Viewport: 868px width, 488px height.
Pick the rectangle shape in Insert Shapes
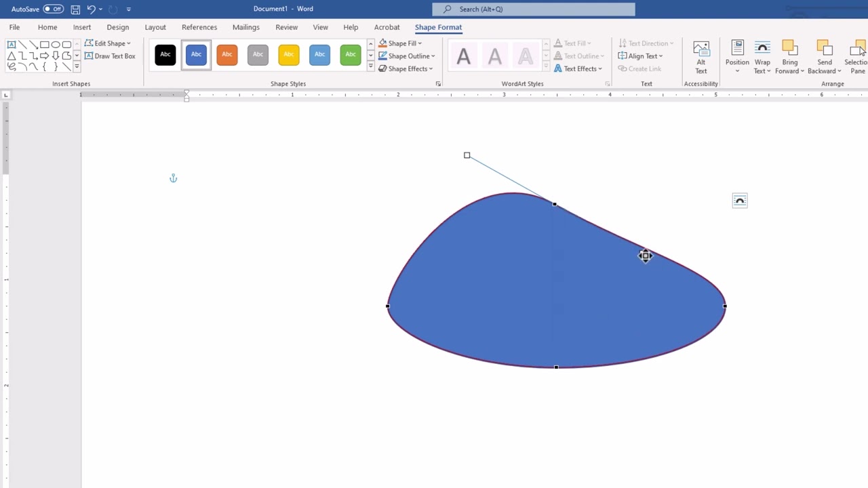(45, 45)
